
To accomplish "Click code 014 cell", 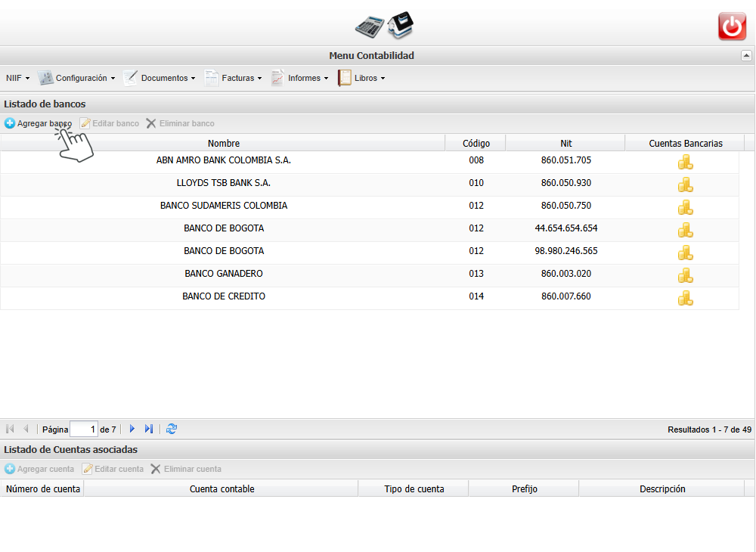I will coord(476,296).
